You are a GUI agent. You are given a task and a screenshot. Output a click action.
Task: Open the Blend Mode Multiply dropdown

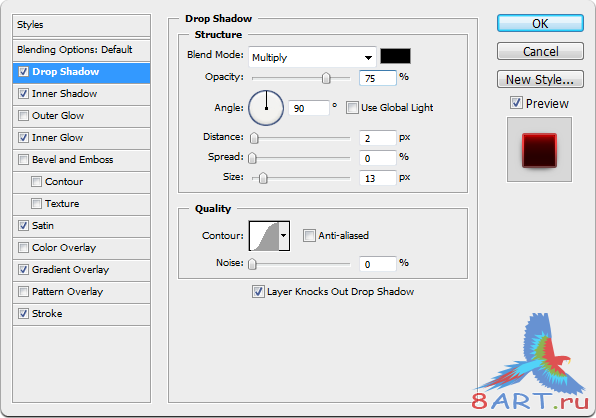pos(312,57)
